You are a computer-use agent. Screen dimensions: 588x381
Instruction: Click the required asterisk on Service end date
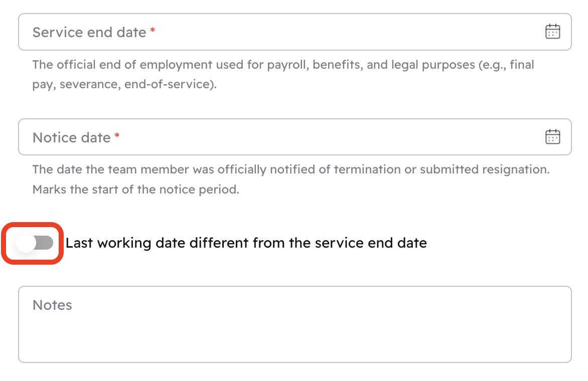(153, 31)
